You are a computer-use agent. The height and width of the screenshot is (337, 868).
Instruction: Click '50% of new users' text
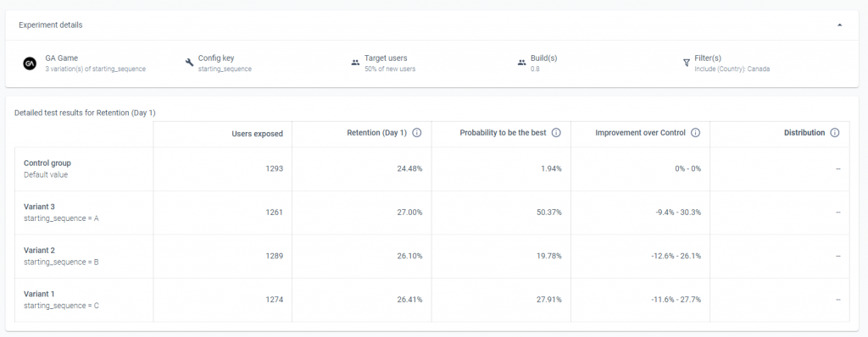[390, 69]
